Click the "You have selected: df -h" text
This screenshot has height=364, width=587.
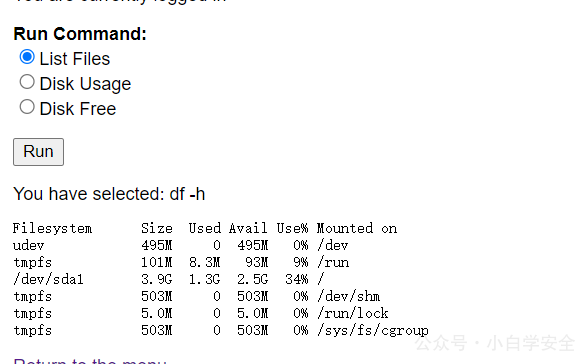[109, 194]
